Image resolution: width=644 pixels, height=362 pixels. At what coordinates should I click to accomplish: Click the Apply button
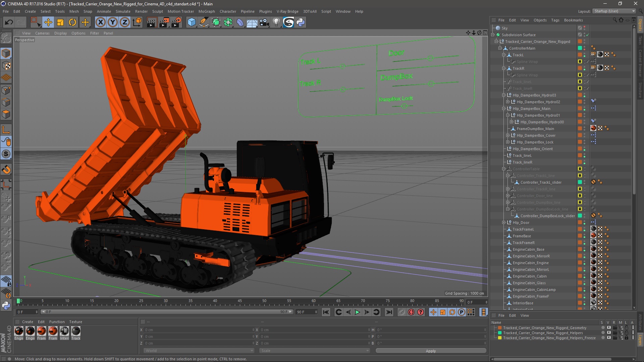(431, 351)
